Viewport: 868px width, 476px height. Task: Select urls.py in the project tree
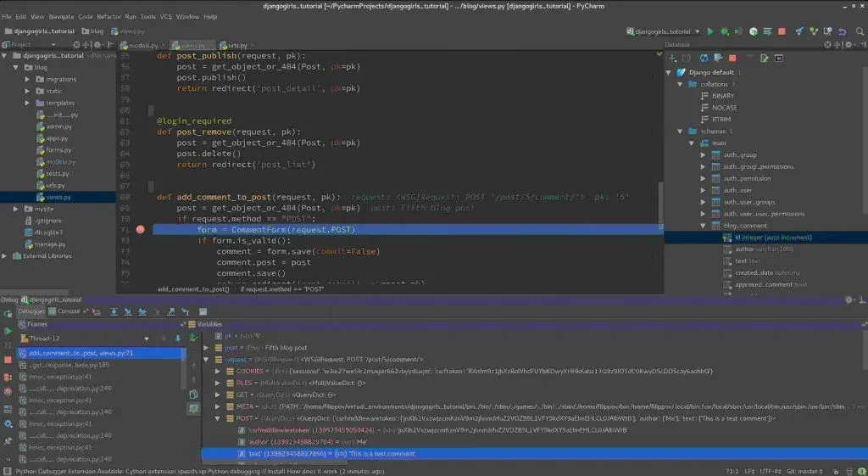[x=56, y=185]
